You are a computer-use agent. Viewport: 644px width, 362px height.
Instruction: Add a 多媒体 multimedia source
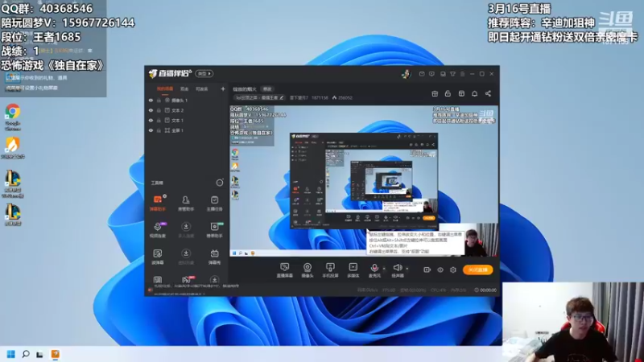[x=353, y=270]
